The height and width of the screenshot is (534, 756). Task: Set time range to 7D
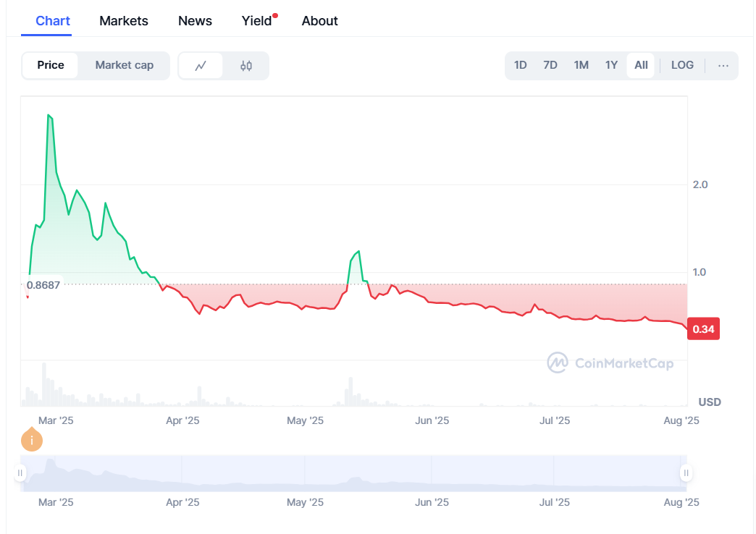point(550,65)
